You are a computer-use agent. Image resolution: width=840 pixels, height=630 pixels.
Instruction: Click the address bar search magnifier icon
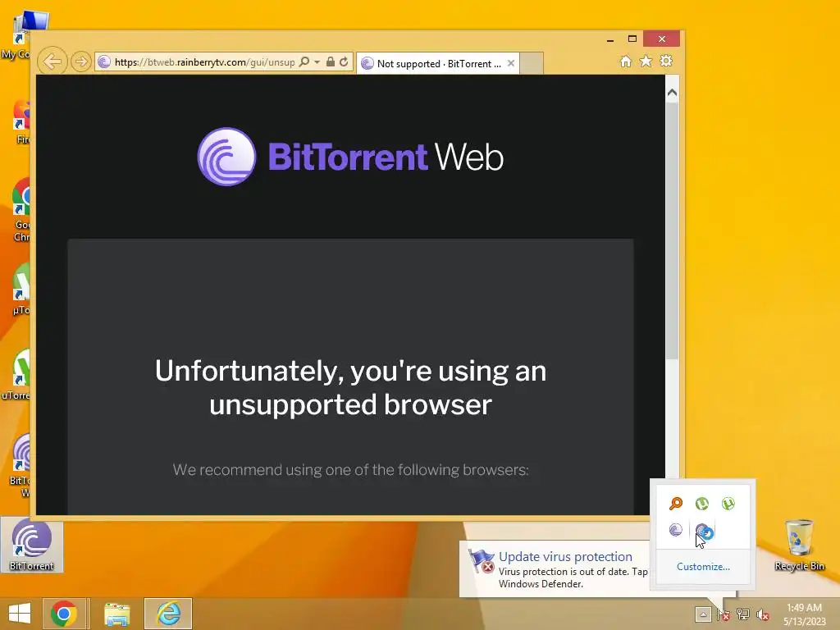[x=304, y=62]
